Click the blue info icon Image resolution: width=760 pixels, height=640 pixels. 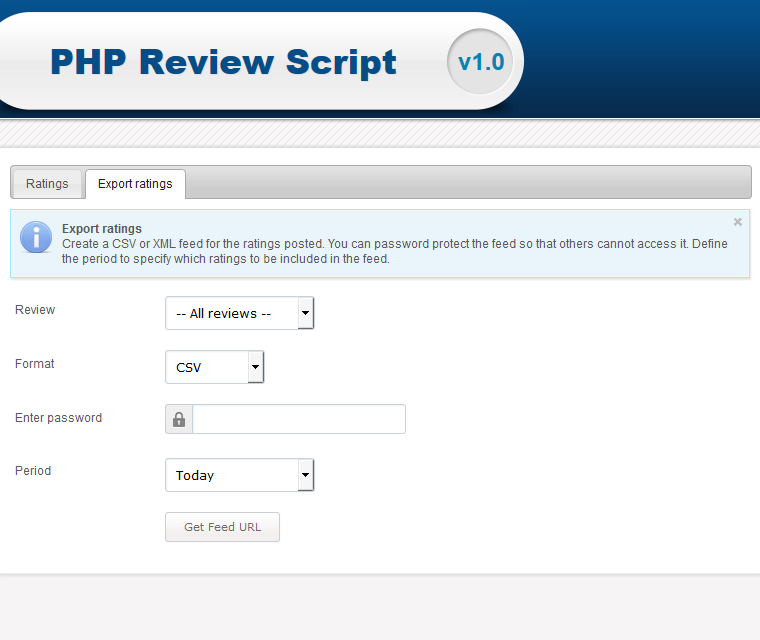click(x=36, y=237)
